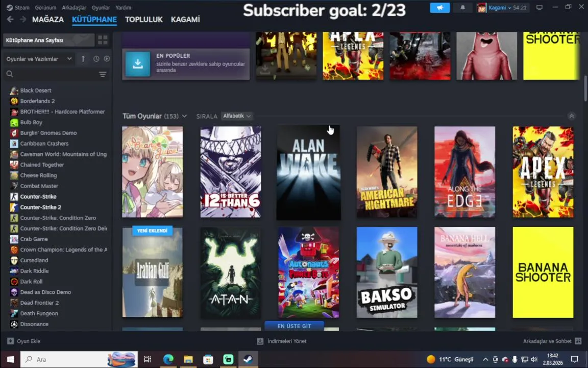Expand Oyunlar ve Yazılımlar dropdown
The image size is (588, 368).
point(39,59)
